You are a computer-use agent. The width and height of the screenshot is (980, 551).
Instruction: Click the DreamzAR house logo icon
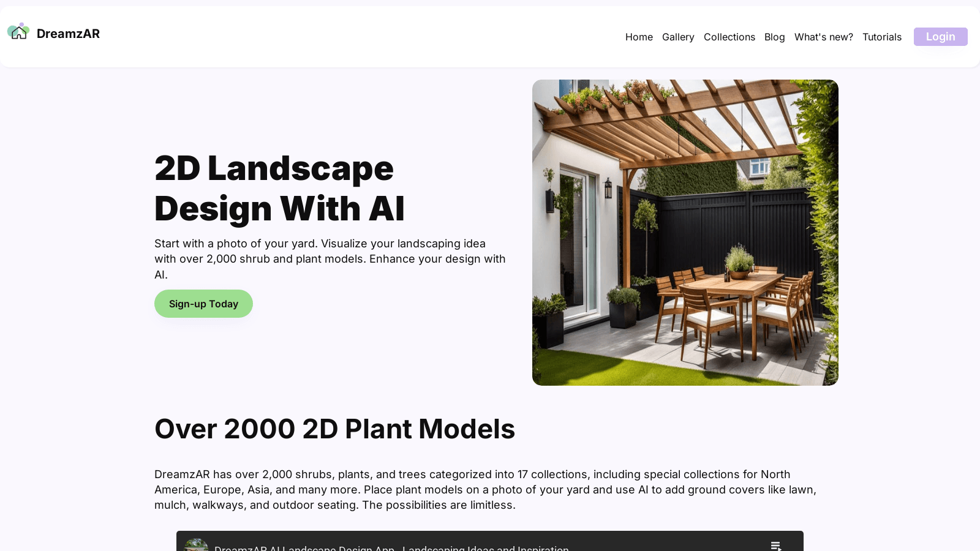(18, 31)
